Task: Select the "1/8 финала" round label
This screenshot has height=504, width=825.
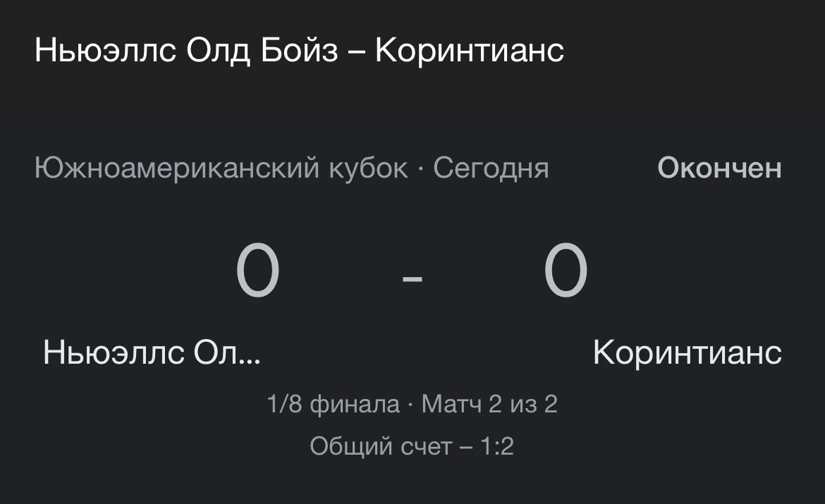Action: tap(333, 405)
